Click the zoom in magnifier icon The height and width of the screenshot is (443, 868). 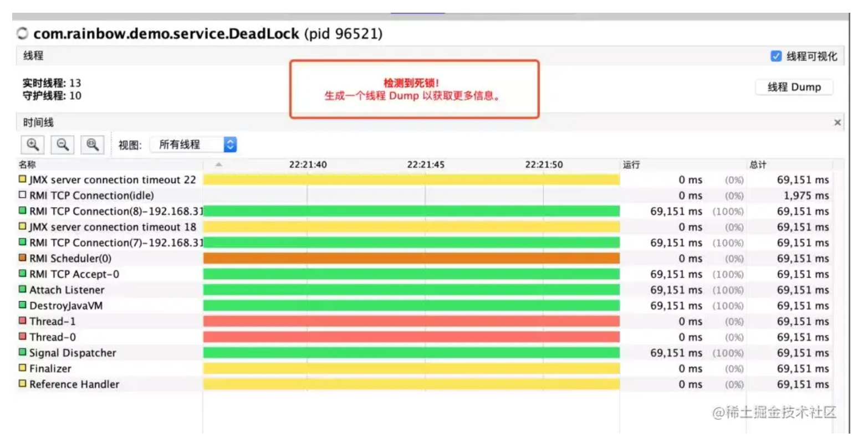tap(33, 145)
